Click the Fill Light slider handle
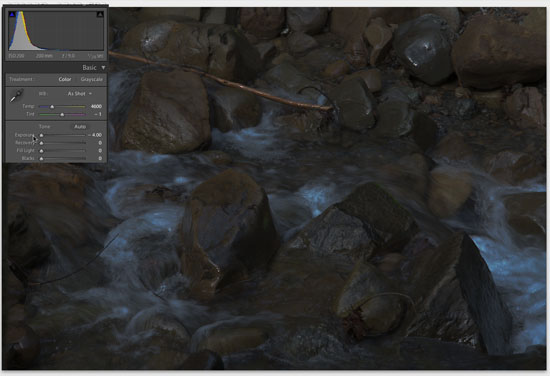The height and width of the screenshot is (376, 550). pos(41,150)
